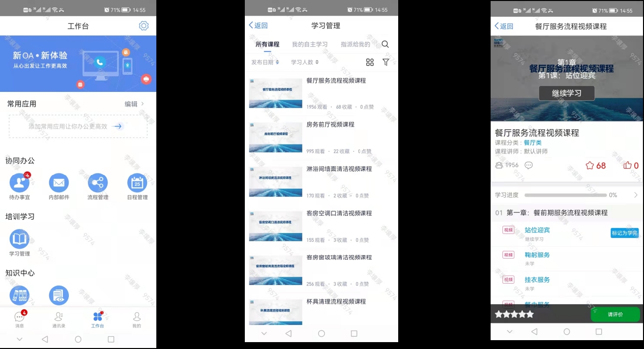The image size is (644, 349).
Task: Open the 淋浴间墙面清洁视频课程 thumbnail
Action: click(275, 182)
